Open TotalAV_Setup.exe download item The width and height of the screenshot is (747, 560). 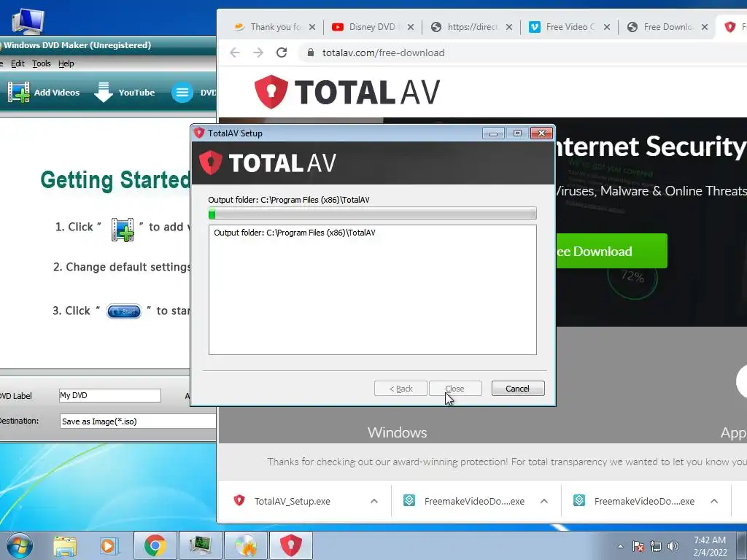[292, 501]
